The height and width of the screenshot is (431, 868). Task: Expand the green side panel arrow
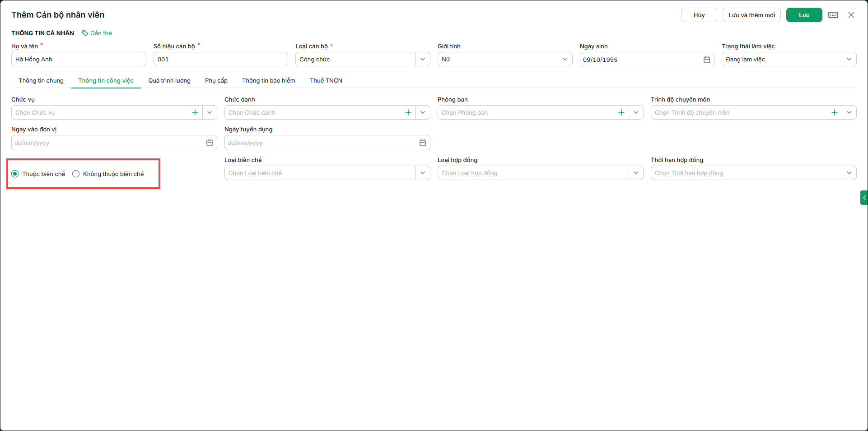pos(864,198)
